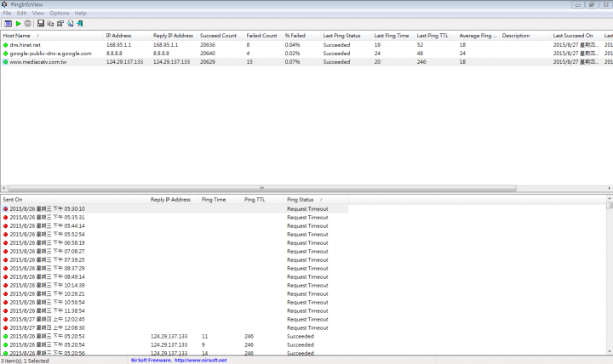613x364 pixels.
Task: Click the Copy selected items icon
Action: tap(51, 23)
